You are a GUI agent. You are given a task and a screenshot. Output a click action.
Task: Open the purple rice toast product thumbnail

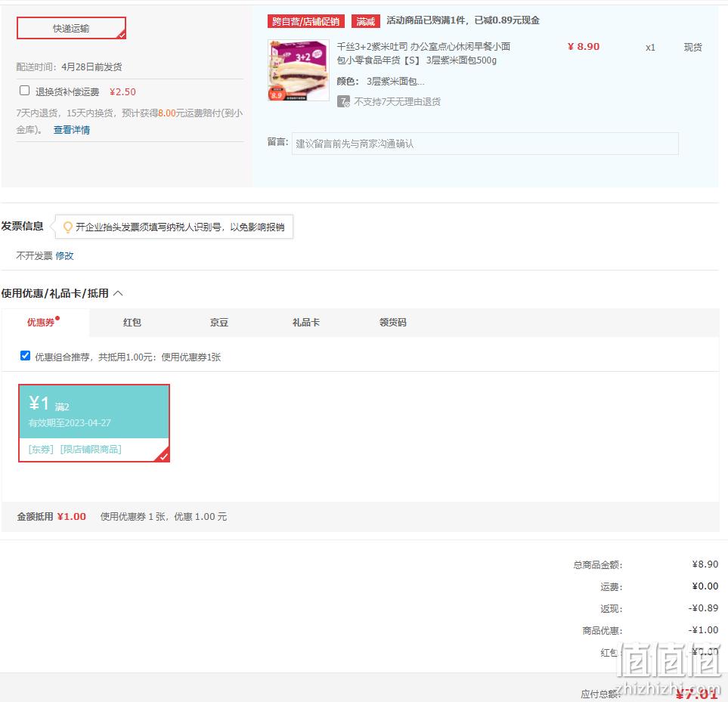pyautogui.click(x=299, y=70)
